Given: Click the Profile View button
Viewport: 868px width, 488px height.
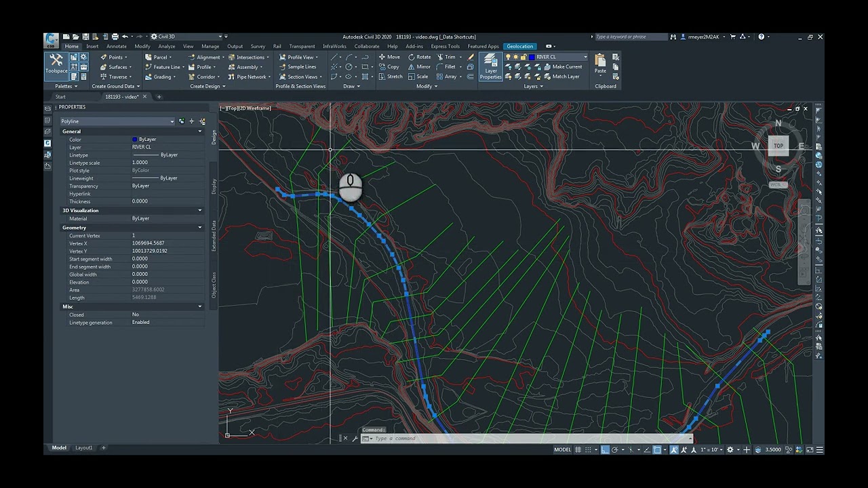Looking at the screenshot, I should tap(298, 57).
